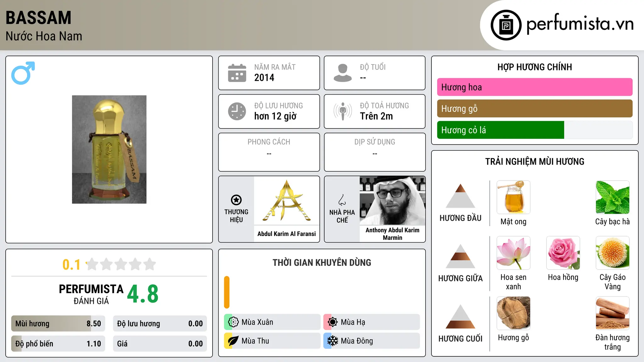Image resolution: width=644 pixels, height=362 pixels.
Task: Click the Độ lưu hương 0.00 score bar
Action: coord(160,324)
